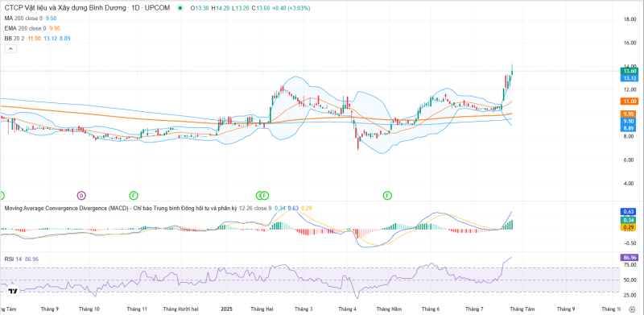Viewport: 644px width, 315px height.
Task: Click the -0.50 MACD scale label
Action: pos(630,243)
